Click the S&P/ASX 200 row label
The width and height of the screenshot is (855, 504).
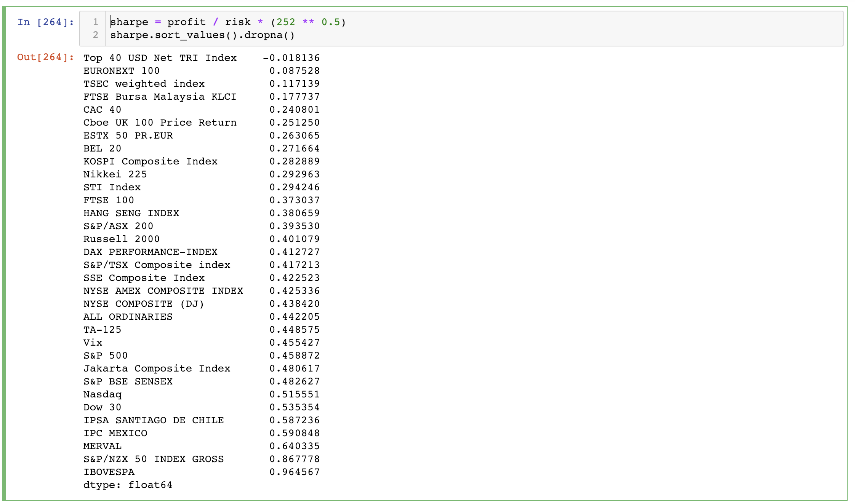118,226
